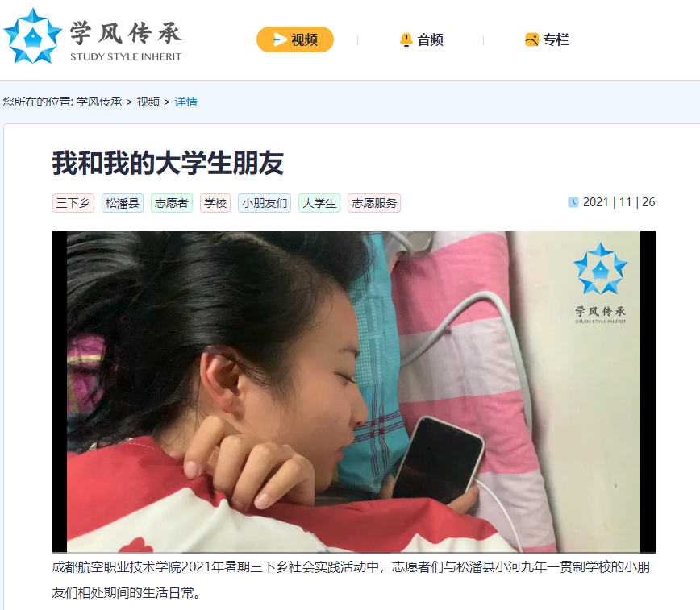Screen dimensions: 700x610
Task: Select the 三下乡 tag
Action: [73, 203]
